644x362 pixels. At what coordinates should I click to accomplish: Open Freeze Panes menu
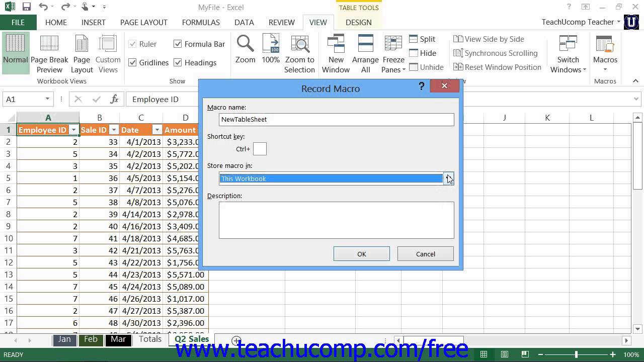(393, 54)
